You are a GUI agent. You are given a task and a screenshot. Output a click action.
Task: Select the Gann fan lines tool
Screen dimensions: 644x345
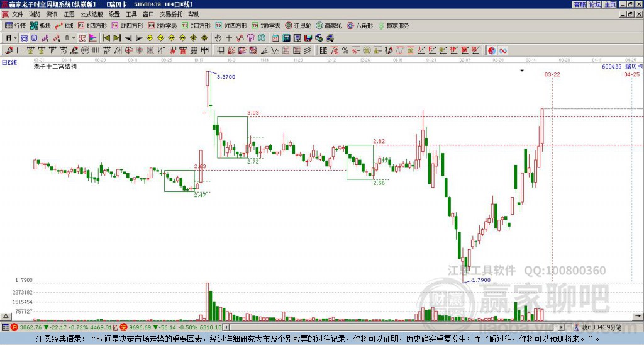(x=231, y=50)
